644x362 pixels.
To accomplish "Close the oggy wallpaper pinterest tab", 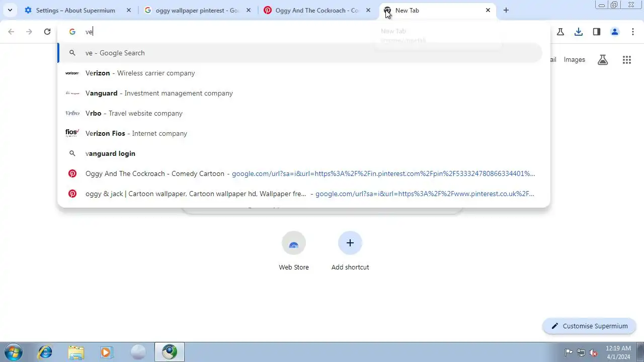I will [249, 10].
